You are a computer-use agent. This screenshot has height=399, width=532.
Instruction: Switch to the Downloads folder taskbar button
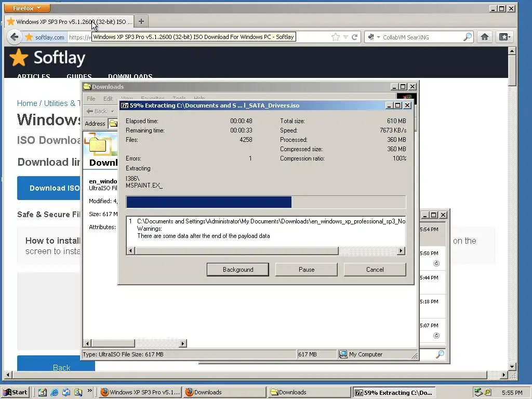click(309, 392)
